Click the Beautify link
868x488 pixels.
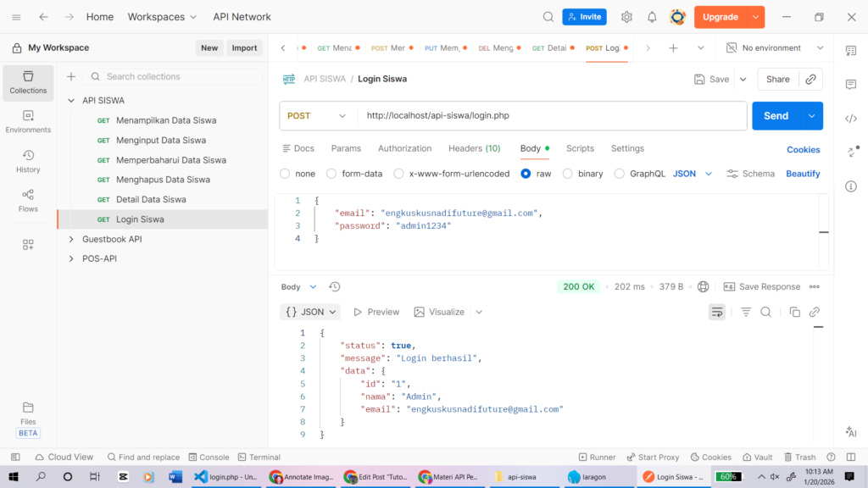(803, 174)
